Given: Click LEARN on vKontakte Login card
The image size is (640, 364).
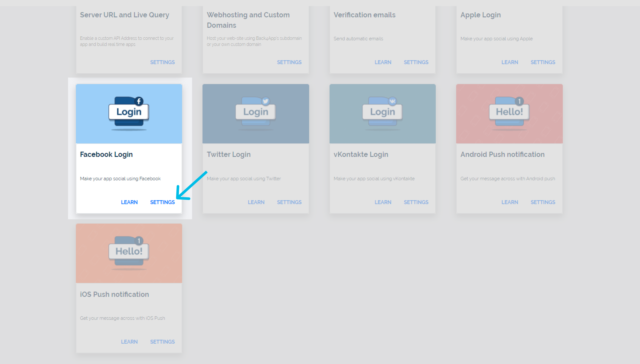Looking at the screenshot, I should [383, 202].
